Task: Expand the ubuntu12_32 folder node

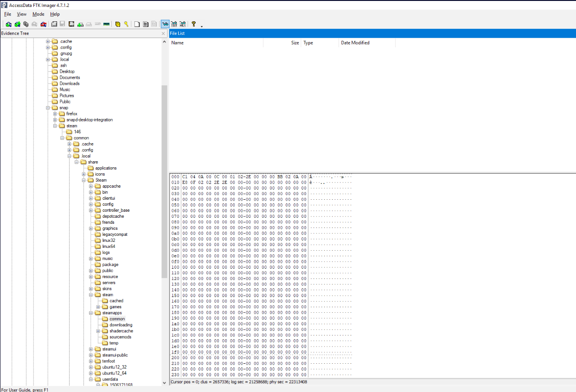Action: [91, 367]
